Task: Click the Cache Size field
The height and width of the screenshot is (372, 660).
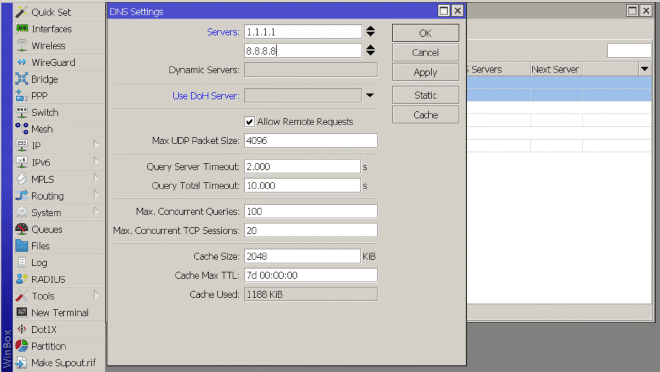Action: (x=302, y=256)
